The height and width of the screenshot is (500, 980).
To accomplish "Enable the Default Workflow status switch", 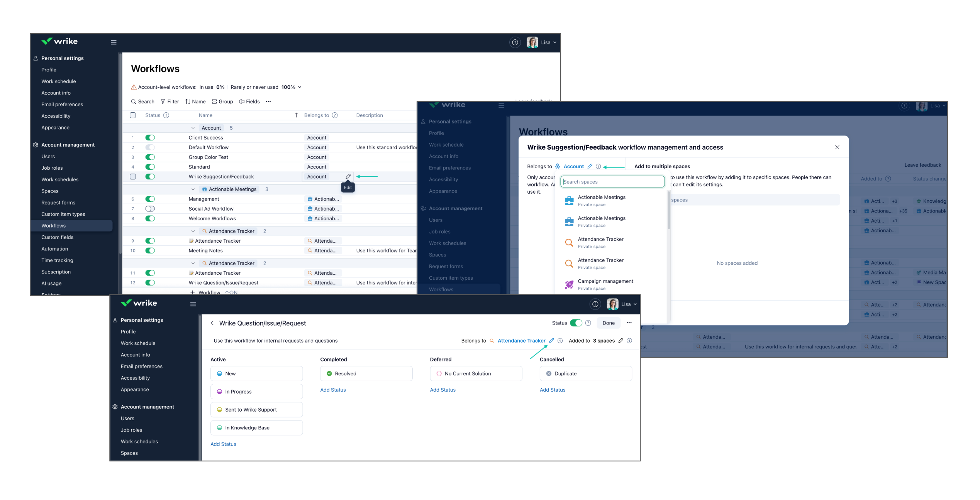I will click(x=150, y=147).
